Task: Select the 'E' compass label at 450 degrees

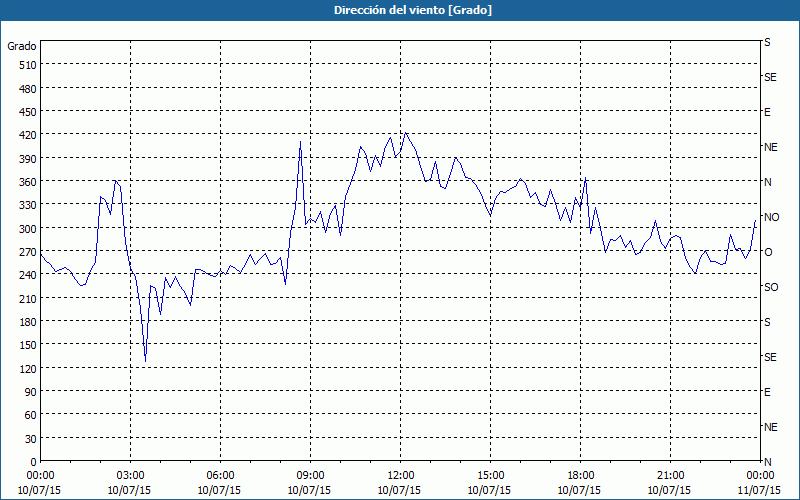Action: (767, 112)
